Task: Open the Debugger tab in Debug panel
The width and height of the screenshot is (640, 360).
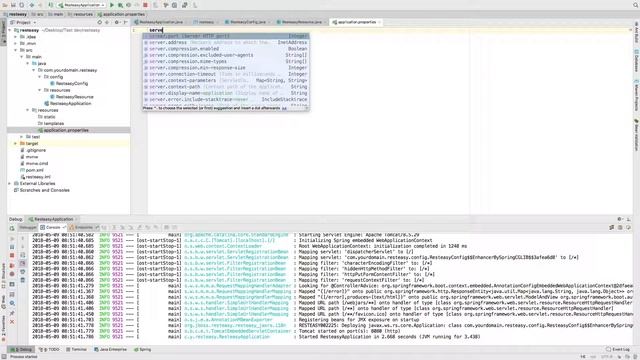Action: pos(27,227)
